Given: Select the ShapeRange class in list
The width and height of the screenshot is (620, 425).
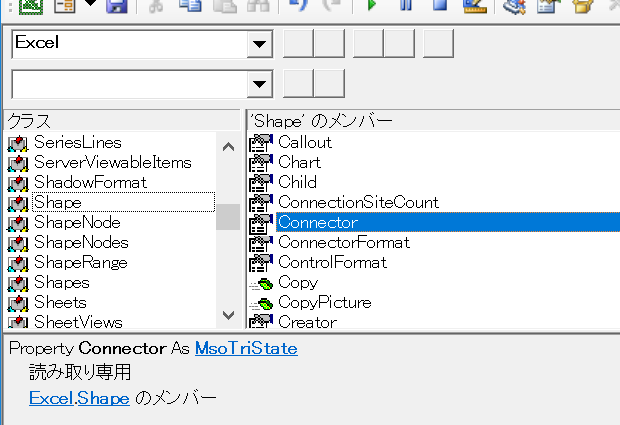Looking at the screenshot, I should click(81, 263).
